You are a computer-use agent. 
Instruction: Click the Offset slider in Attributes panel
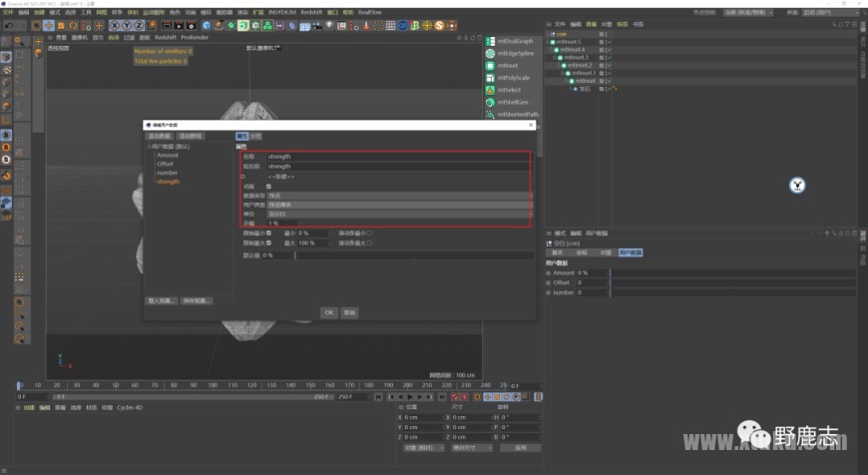pos(733,282)
